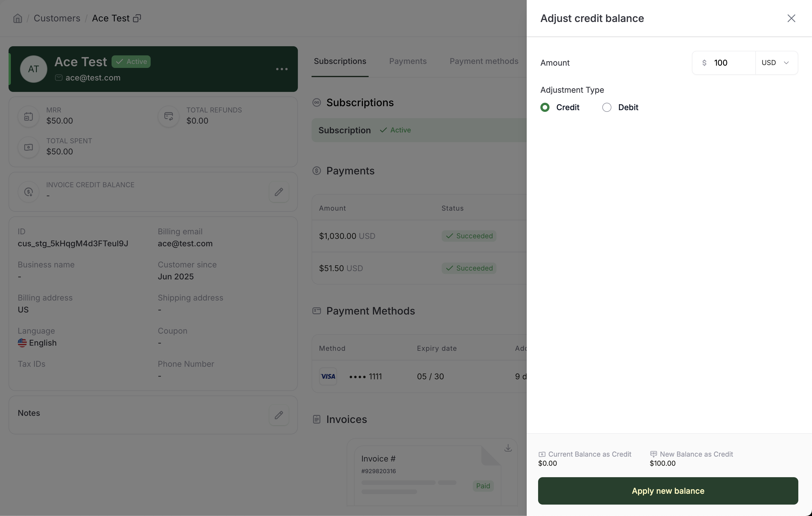Close the Adjust credit balance panel

[x=791, y=18]
